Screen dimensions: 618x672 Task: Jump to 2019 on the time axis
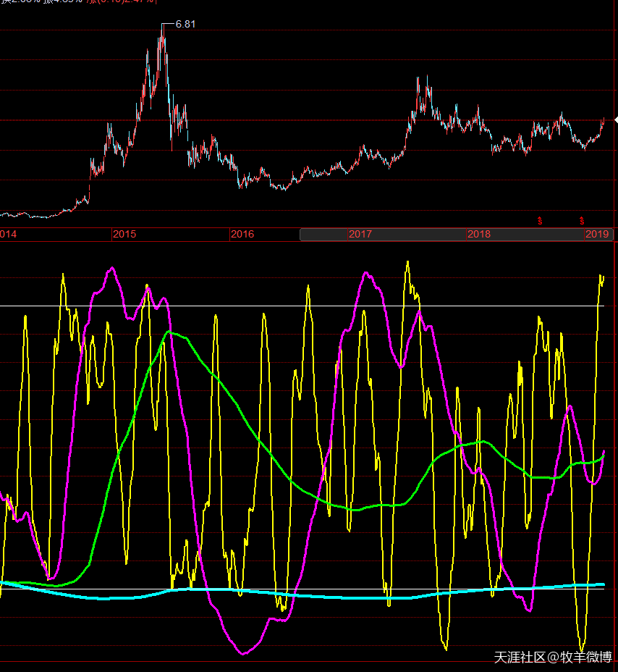coord(596,235)
